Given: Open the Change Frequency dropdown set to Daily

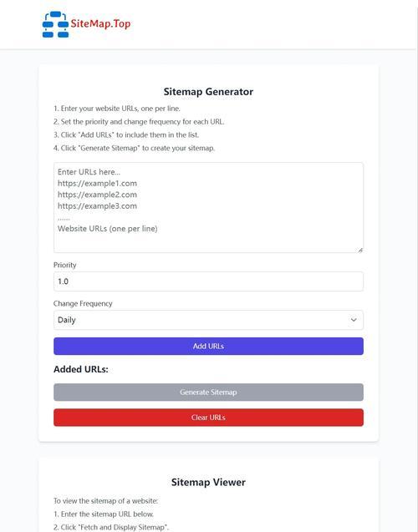Looking at the screenshot, I should click(x=208, y=320).
